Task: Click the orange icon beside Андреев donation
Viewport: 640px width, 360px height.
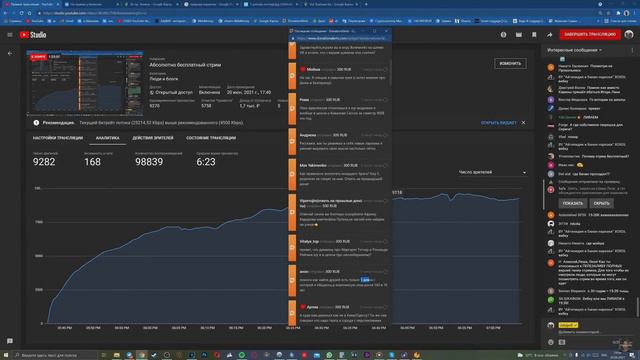Action: pyautogui.click(x=292, y=141)
